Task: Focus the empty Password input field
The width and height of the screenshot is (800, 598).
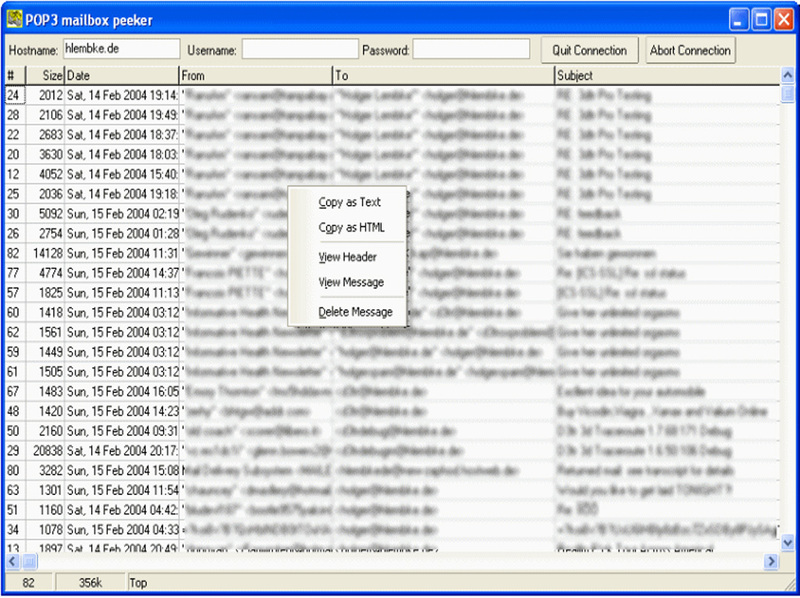Action: pyautogui.click(x=471, y=49)
